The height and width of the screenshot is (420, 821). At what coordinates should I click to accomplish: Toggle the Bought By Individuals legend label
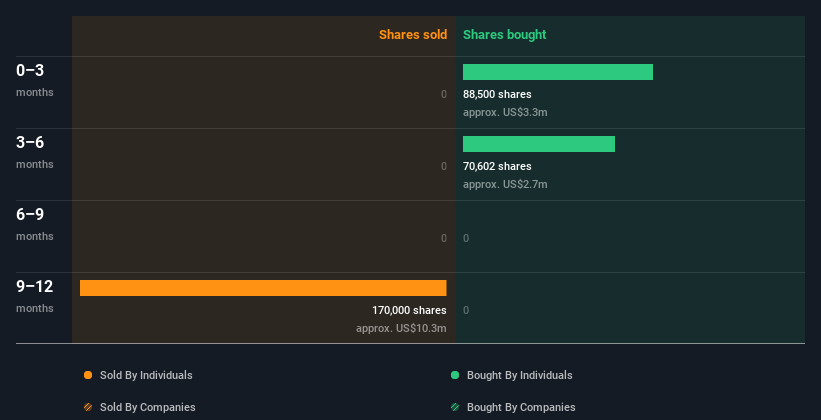[x=519, y=375]
